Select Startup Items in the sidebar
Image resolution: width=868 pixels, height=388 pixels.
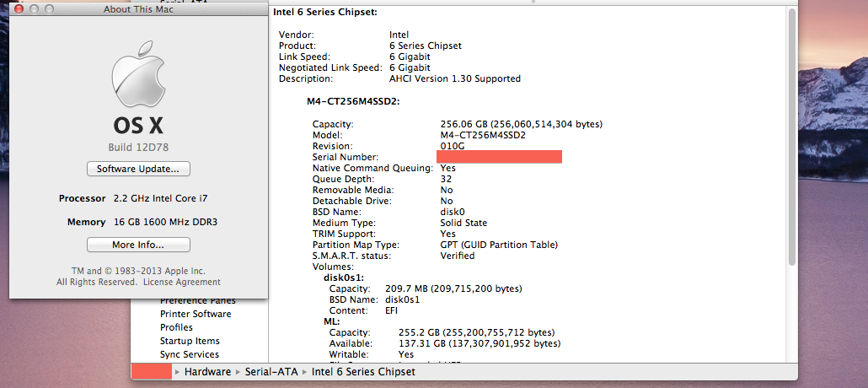[x=190, y=341]
